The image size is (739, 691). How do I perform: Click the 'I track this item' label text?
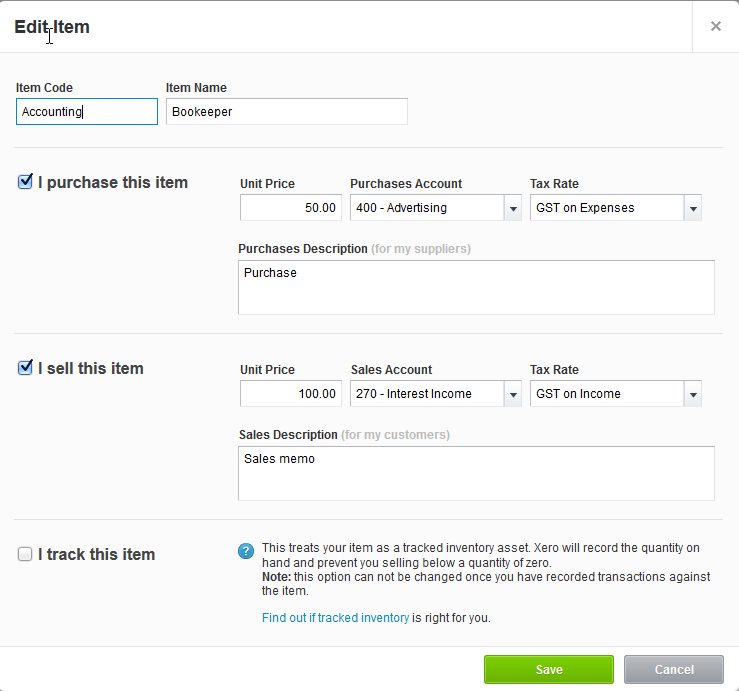pos(97,554)
